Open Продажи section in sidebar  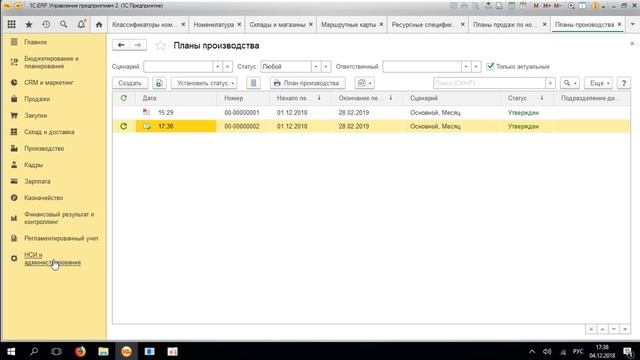(37, 99)
